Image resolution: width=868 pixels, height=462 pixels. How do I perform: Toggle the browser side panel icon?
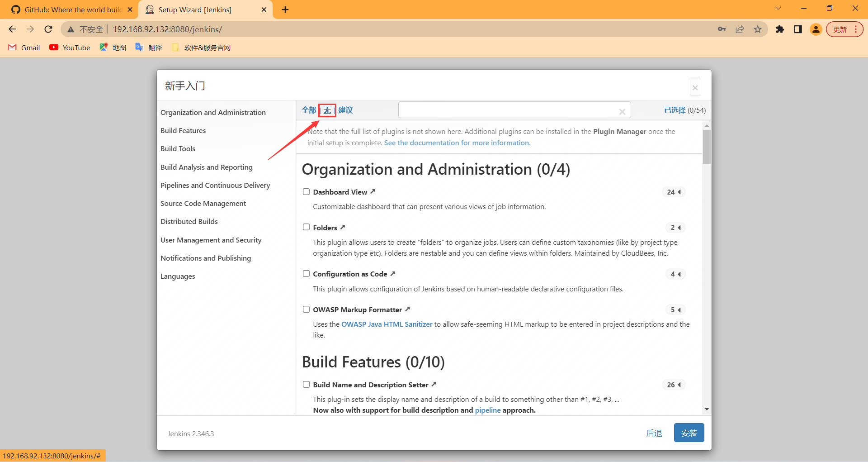(x=798, y=29)
